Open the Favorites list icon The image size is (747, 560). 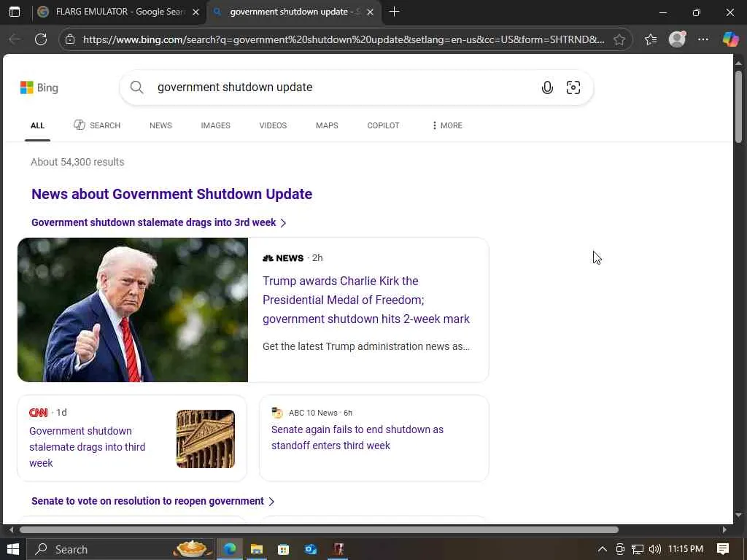[651, 39]
